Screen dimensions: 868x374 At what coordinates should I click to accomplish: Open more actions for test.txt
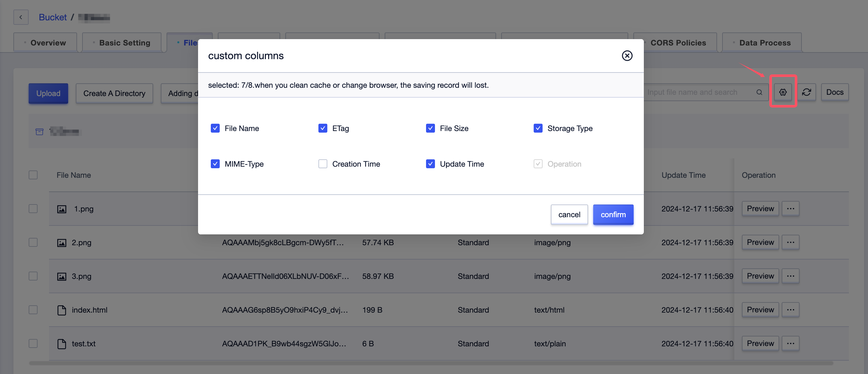790,343
